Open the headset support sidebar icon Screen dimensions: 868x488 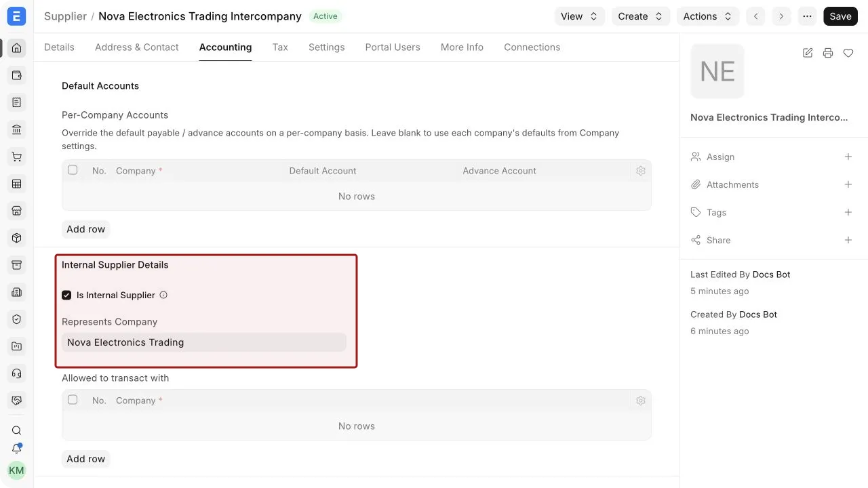(x=17, y=373)
